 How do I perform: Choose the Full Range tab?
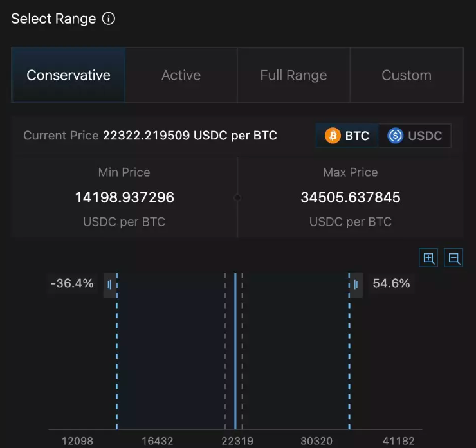pos(293,75)
